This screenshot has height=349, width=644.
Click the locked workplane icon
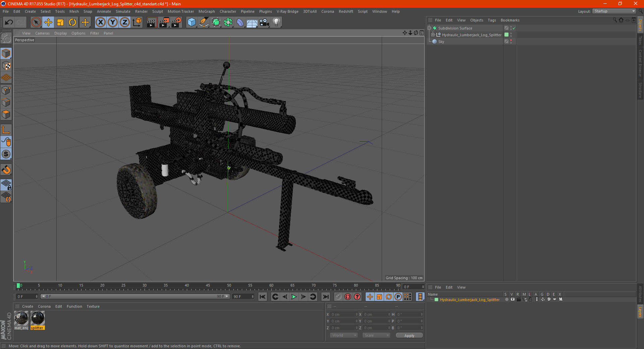[x=6, y=185]
